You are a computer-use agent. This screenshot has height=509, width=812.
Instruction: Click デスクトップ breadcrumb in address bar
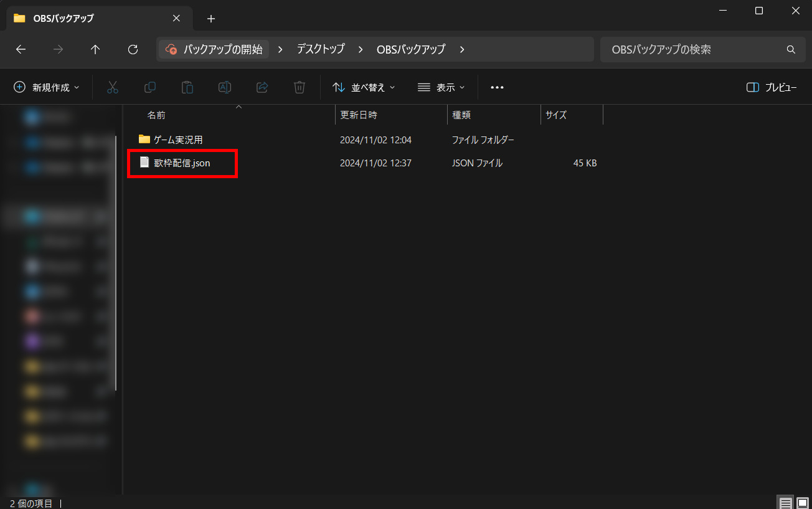pos(321,49)
